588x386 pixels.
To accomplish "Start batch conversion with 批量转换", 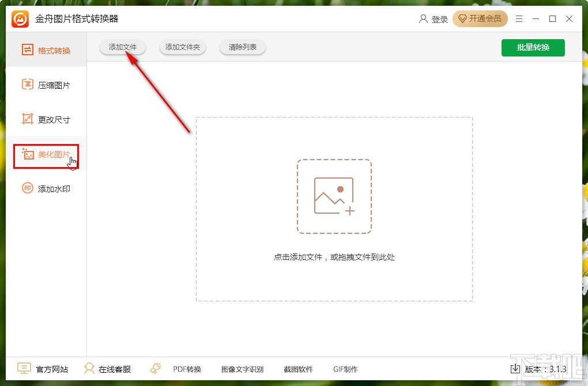I will point(533,48).
